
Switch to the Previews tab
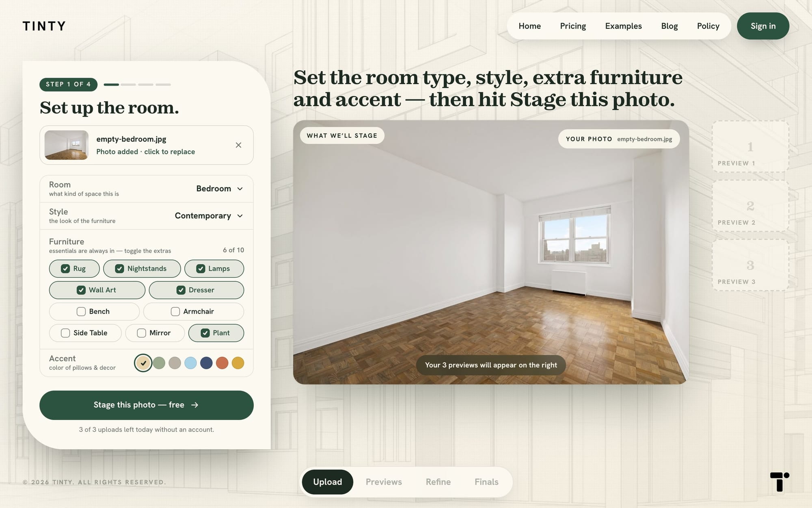(384, 482)
